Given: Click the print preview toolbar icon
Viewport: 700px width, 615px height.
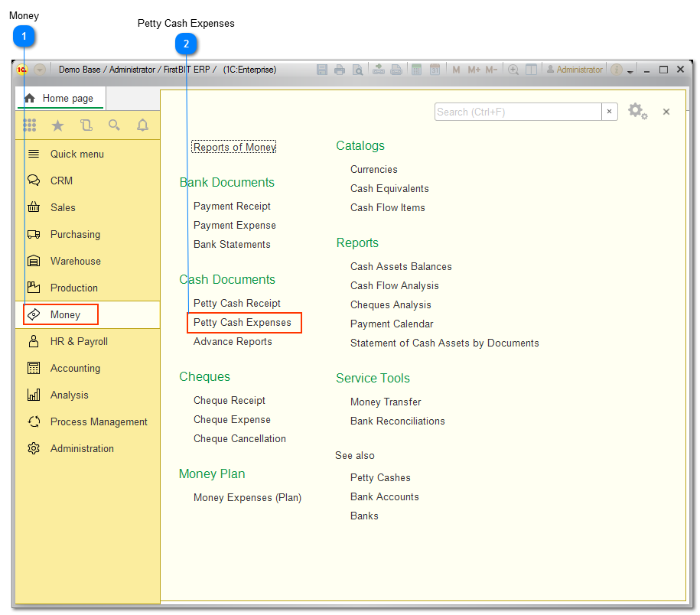Looking at the screenshot, I should point(358,69).
